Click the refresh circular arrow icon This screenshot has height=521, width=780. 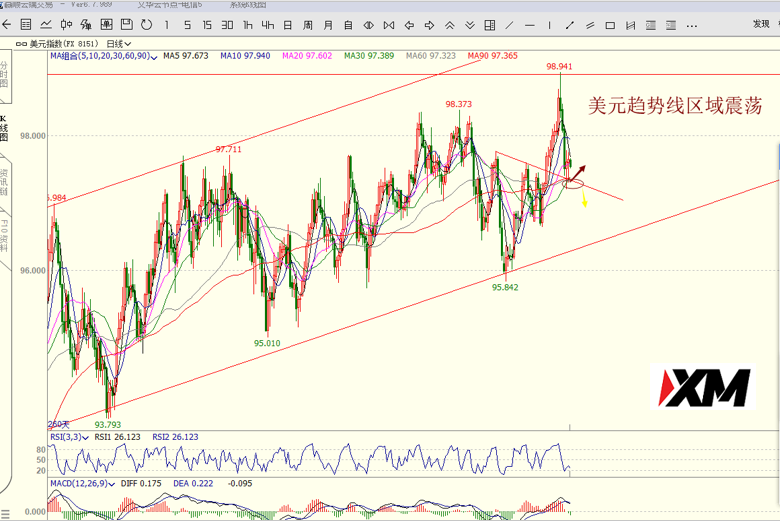[x=146, y=24]
